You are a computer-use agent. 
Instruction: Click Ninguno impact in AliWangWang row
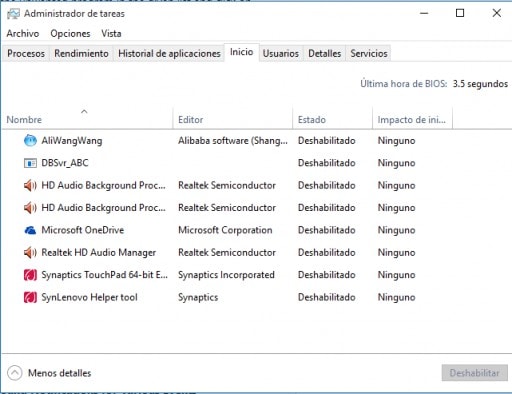(396, 141)
